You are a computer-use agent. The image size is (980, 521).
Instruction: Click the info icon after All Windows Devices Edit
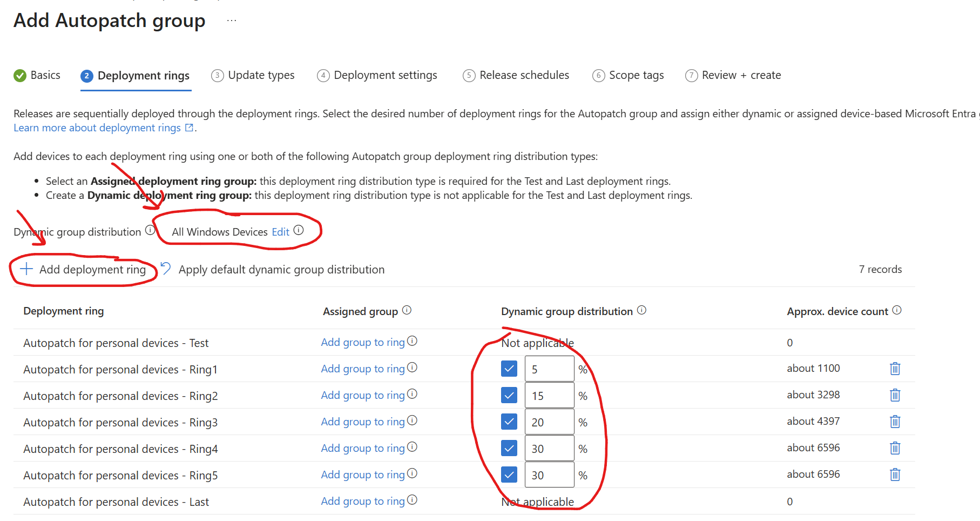(x=299, y=230)
